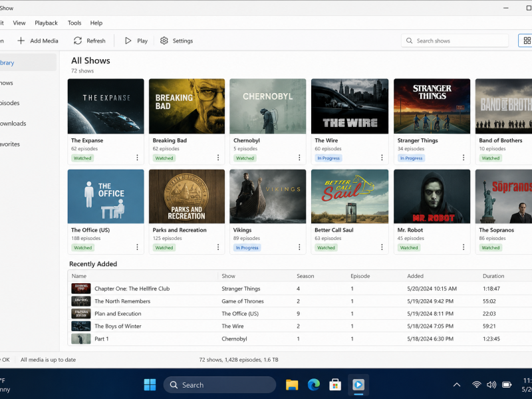Open Microsoft Store from the taskbar
This screenshot has height=399, width=532.
coord(335,385)
